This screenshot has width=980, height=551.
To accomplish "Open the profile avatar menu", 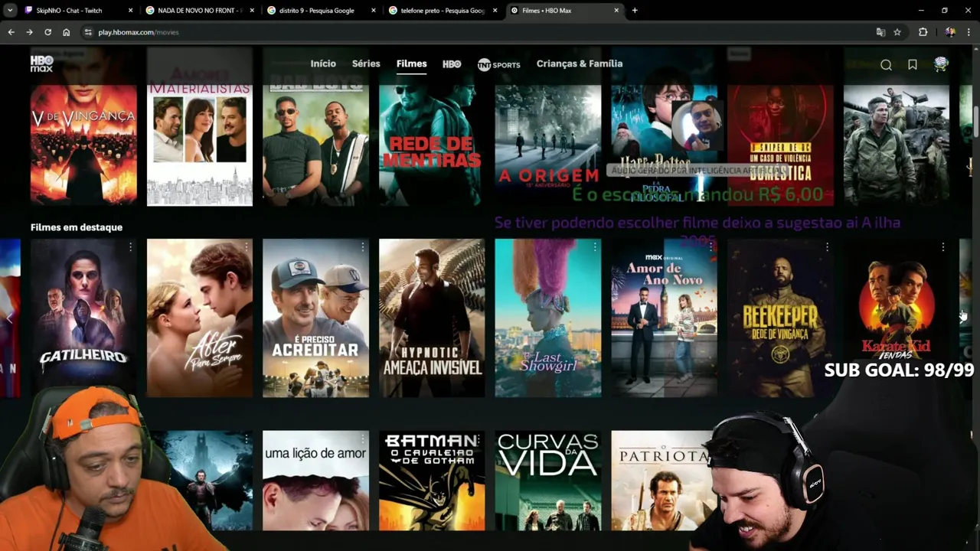I will (941, 64).
